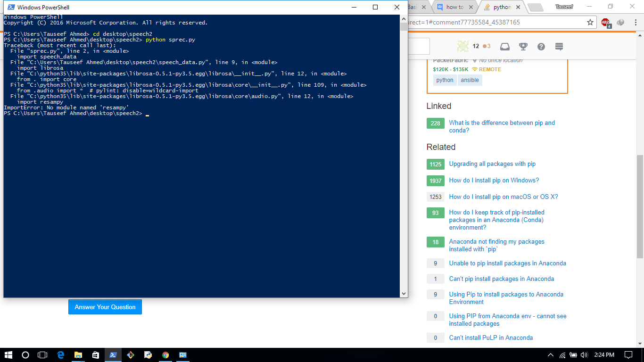Open 'Upgrading all packages with pip' link
Screen dimensions: 644x362
492,164
